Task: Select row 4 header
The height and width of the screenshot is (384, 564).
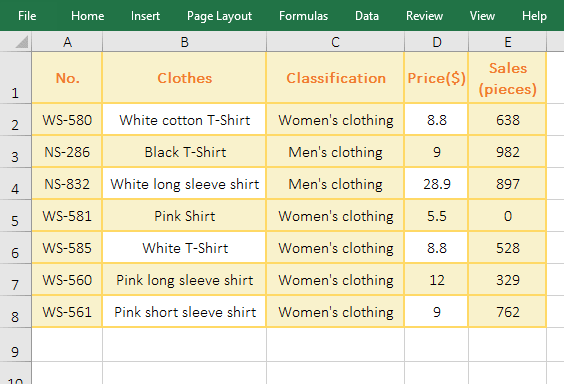Action: click(x=15, y=184)
